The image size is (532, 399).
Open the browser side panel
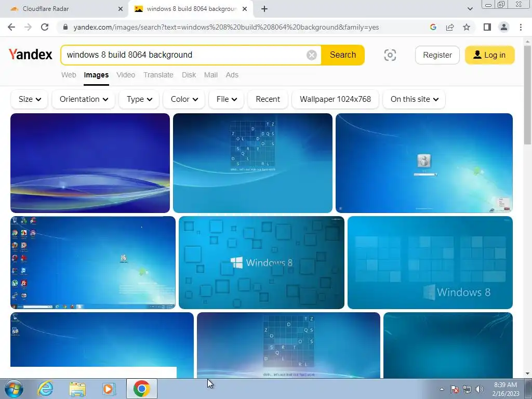point(487,27)
